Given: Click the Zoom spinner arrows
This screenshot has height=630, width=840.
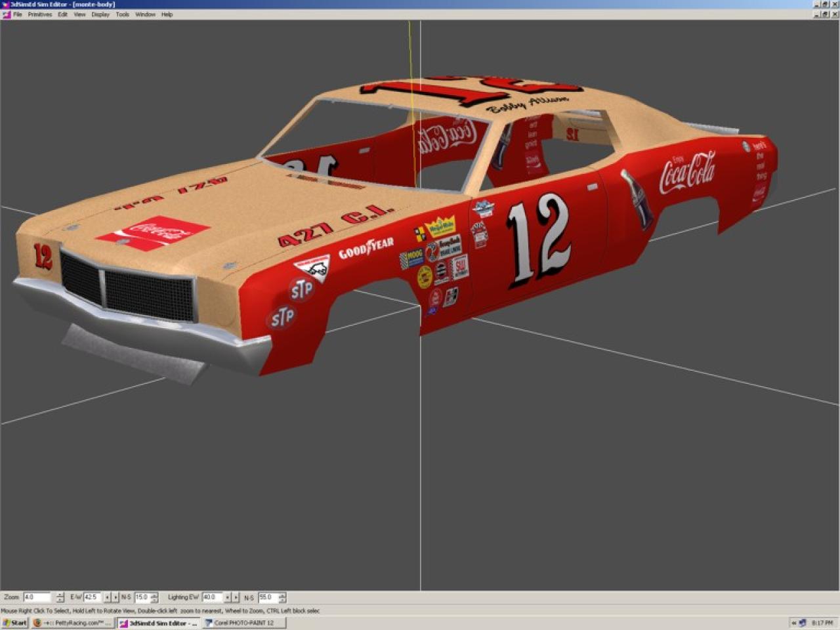Looking at the screenshot, I should click(60, 597).
